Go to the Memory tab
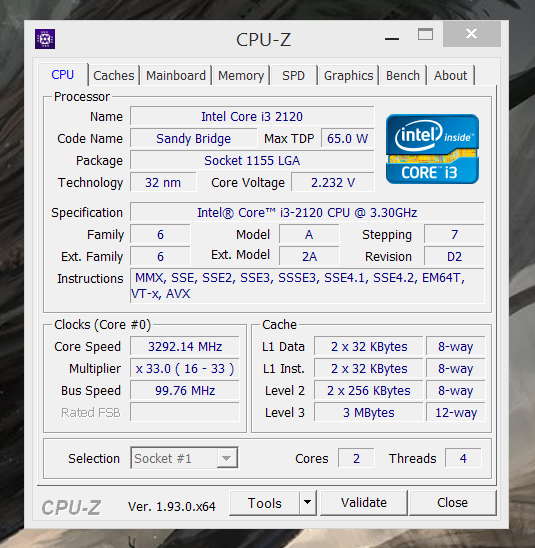Image resolution: width=535 pixels, height=548 pixels. click(x=241, y=75)
